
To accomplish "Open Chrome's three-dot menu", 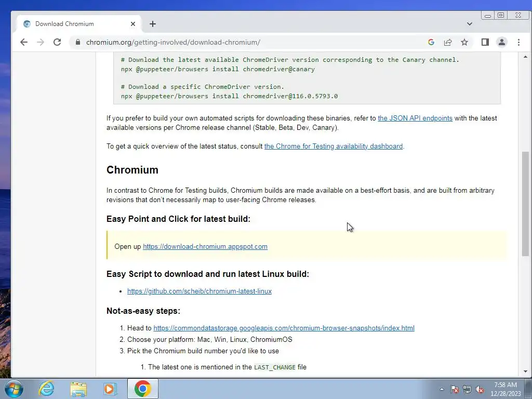I will [518, 42].
